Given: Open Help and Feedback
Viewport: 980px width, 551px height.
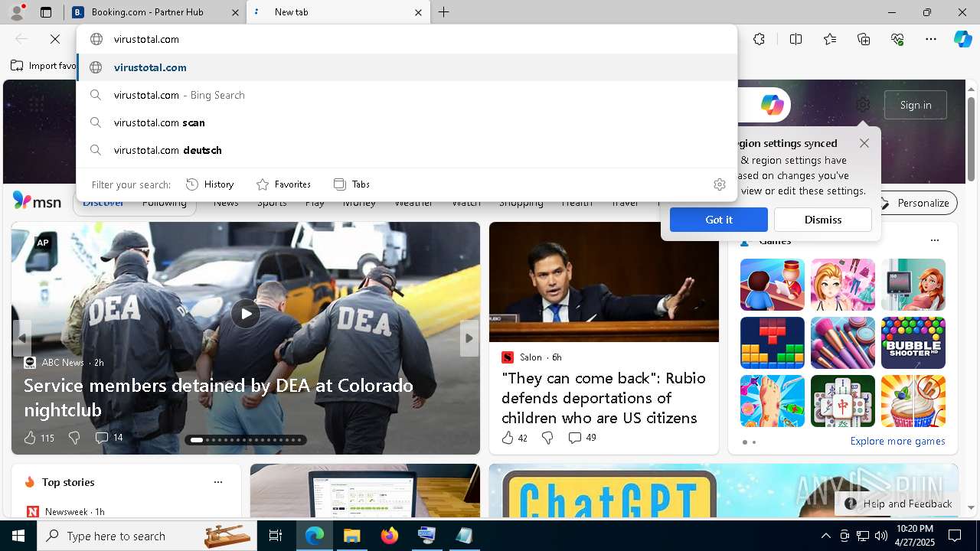Looking at the screenshot, I should (x=898, y=504).
